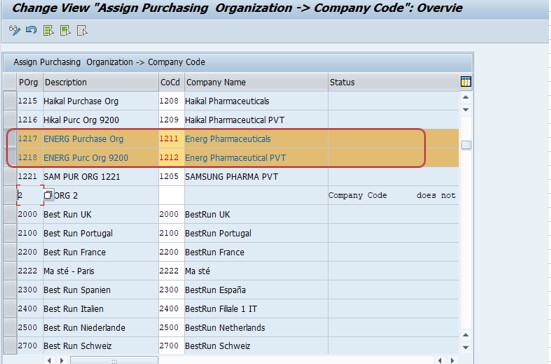Click Best Run Schweiz description

point(77,346)
